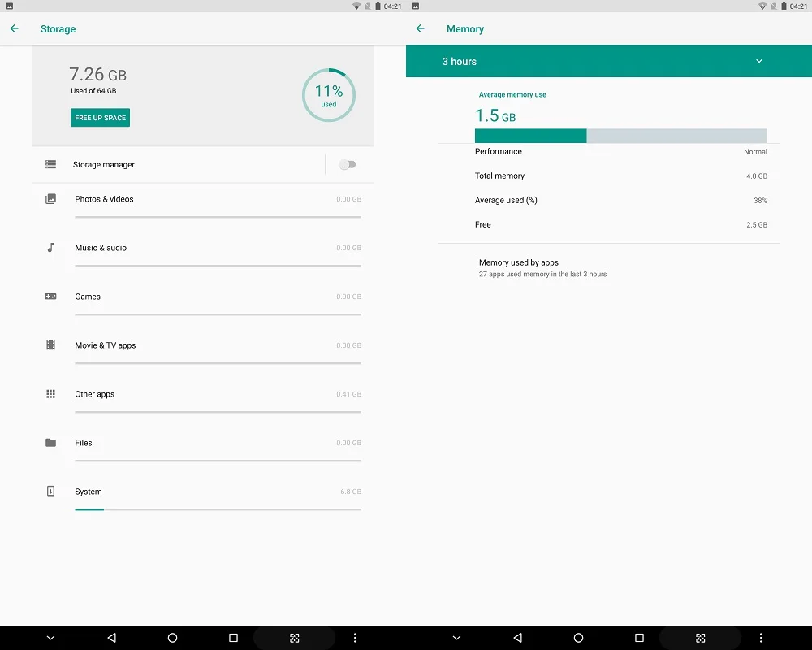Hide navigation bar chevron under Storage screen
The height and width of the screenshot is (650, 812).
[50, 638]
